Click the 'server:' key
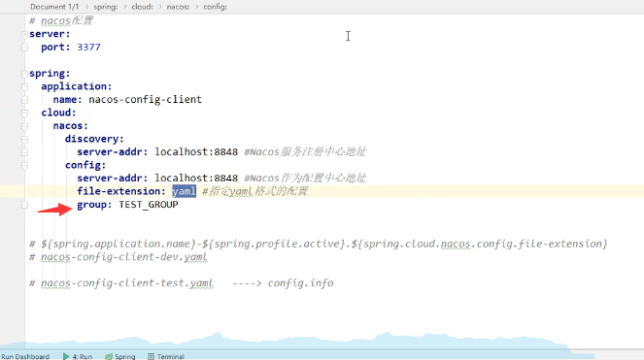 [x=50, y=34]
